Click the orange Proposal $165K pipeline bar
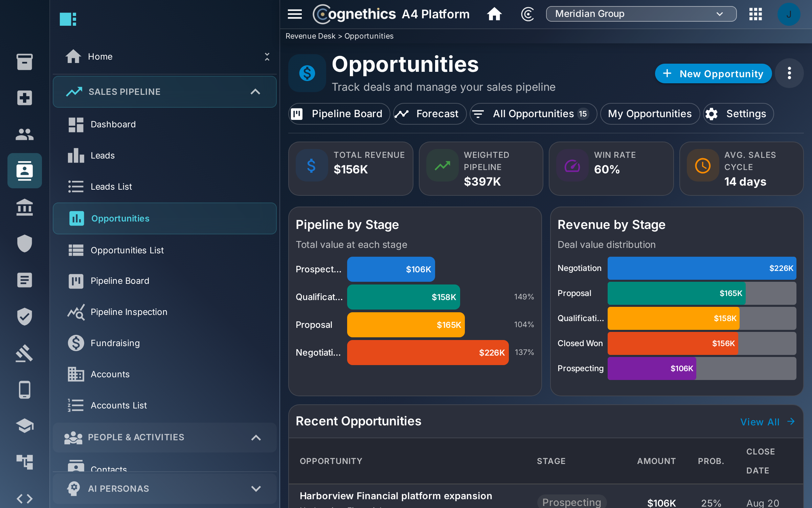The width and height of the screenshot is (812, 508). pos(406,325)
